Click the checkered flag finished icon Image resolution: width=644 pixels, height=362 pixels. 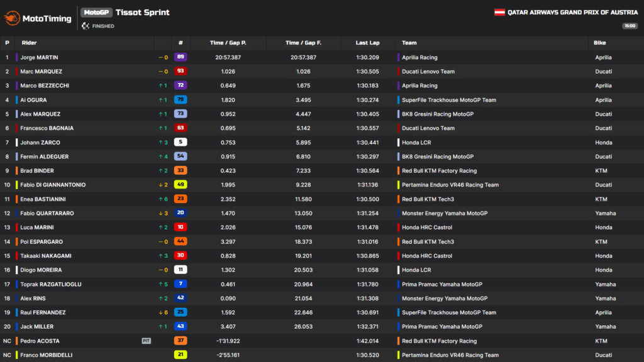click(86, 26)
